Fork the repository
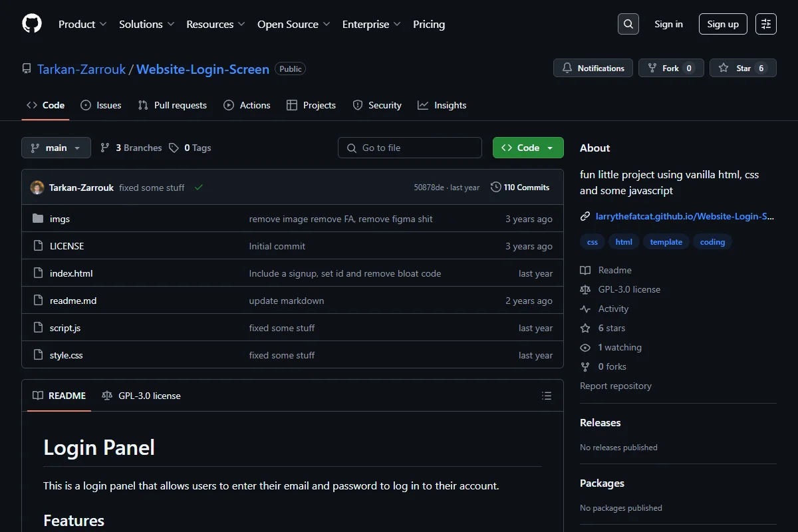 (x=671, y=68)
